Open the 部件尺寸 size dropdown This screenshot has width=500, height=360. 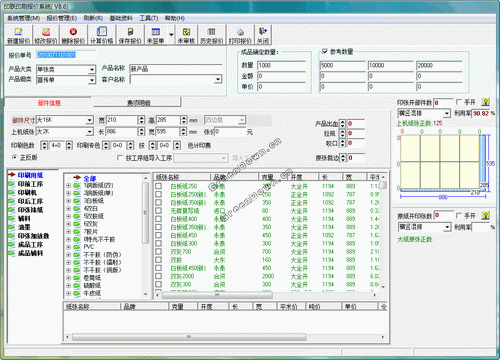89,120
